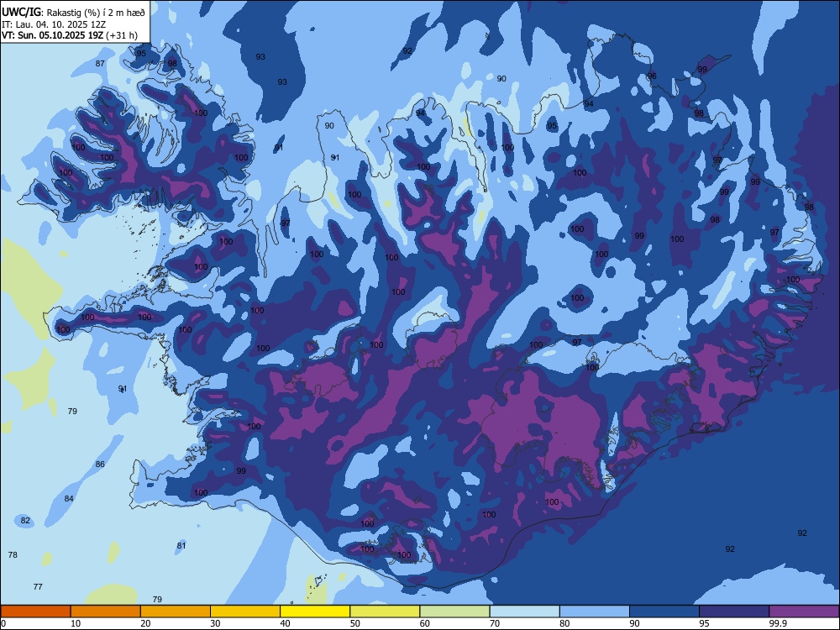Click the title 'UWC/IG: Rakastig (%) í 2 m hæð'
840x630 pixels.
[x=73, y=13]
